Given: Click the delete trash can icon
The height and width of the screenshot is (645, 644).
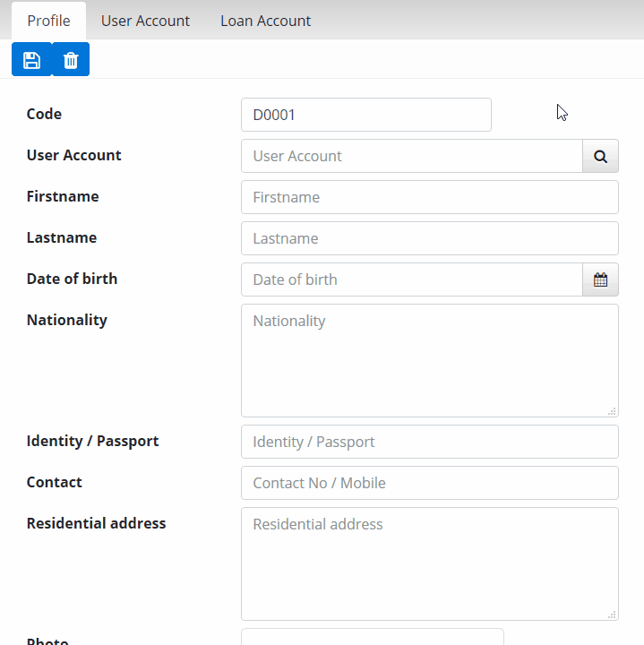Looking at the screenshot, I should 71,60.
